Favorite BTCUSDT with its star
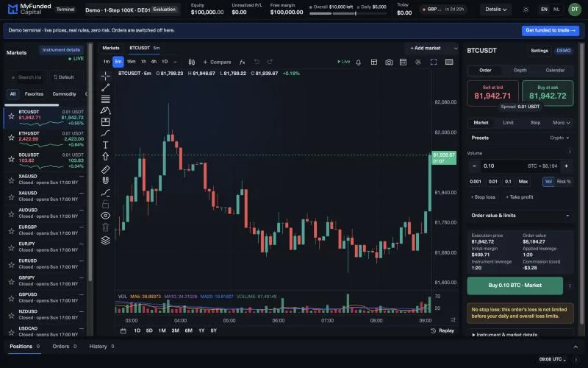The height and width of the screenshot is (368, 588). (12, 116)
